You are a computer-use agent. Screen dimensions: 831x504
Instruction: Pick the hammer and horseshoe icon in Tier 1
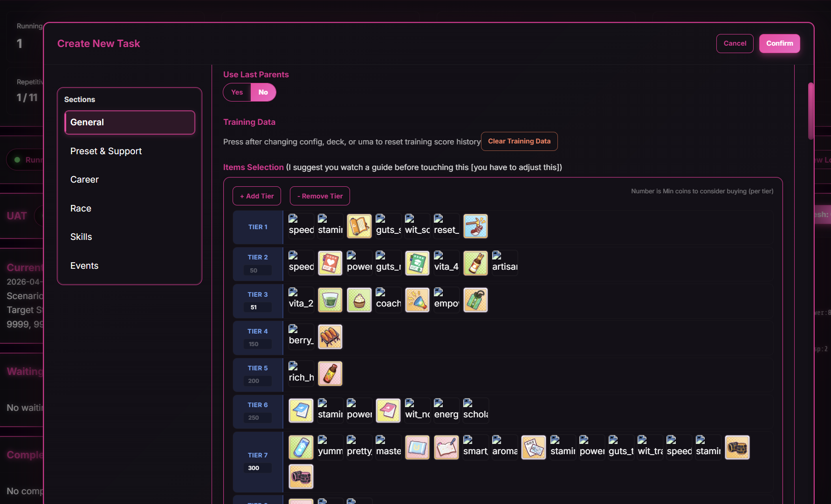[x=475, y=226]
